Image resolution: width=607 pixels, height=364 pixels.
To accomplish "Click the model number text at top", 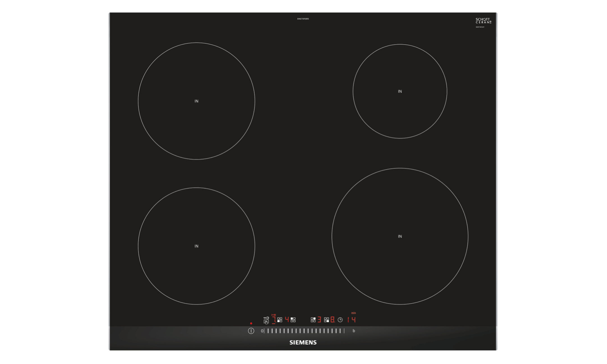I will coord(303,19).
